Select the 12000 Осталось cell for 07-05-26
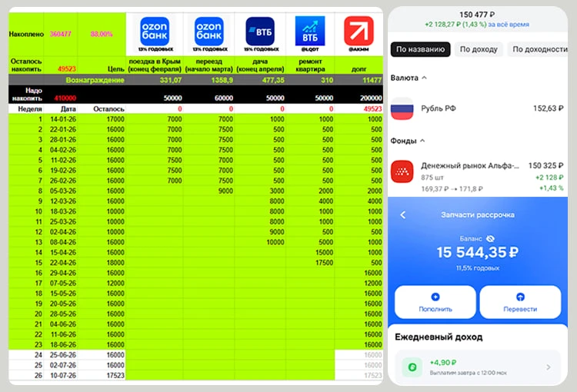The image size is (577, 392). pyautogui.click(x=102, y=283)
